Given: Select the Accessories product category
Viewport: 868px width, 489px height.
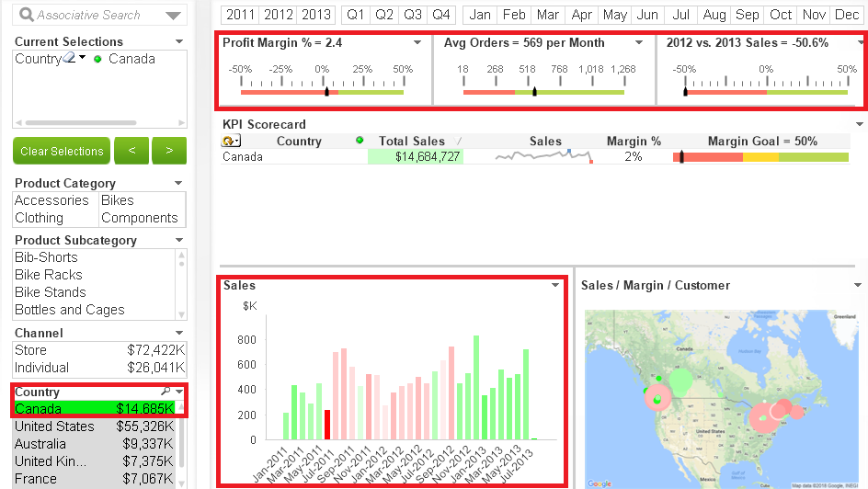Looking at the screenshot, I should (51, 200).
